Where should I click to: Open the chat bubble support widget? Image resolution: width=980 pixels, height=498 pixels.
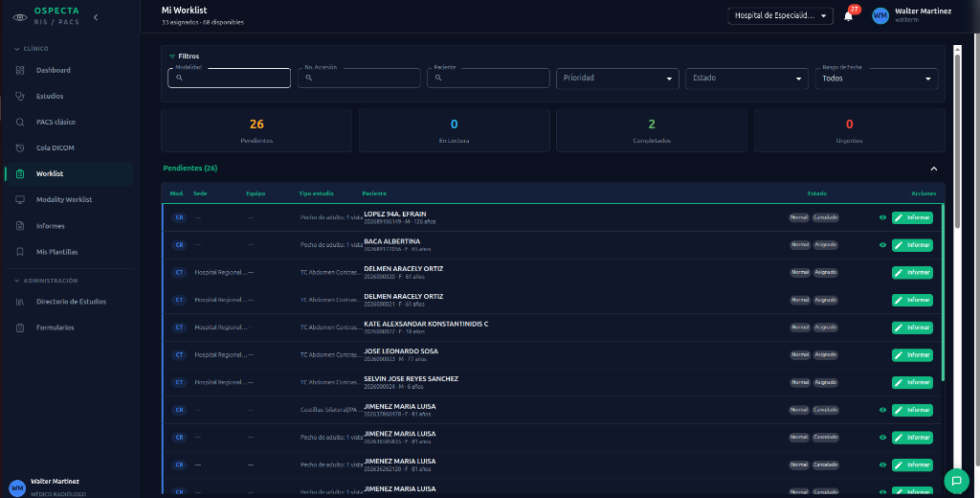(956, 481)
